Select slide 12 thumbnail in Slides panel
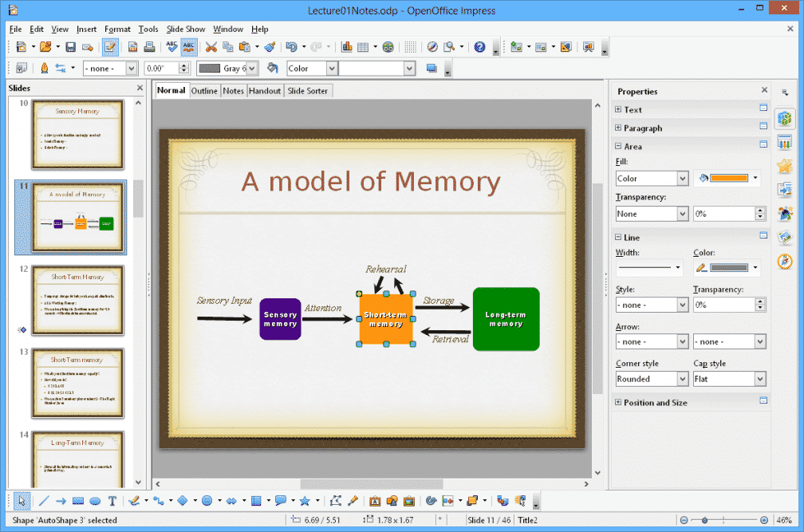Viewport: 804px width, 532px height. pos(77,301)
